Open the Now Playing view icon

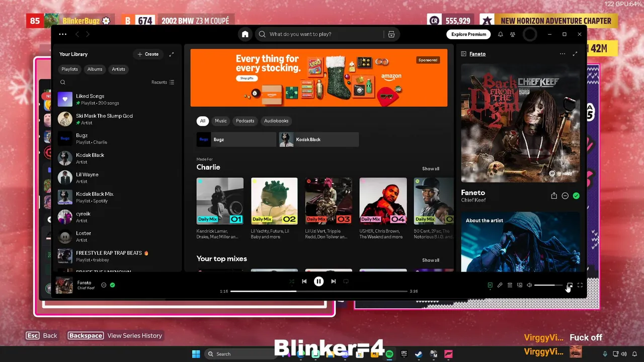click(490, 285)
